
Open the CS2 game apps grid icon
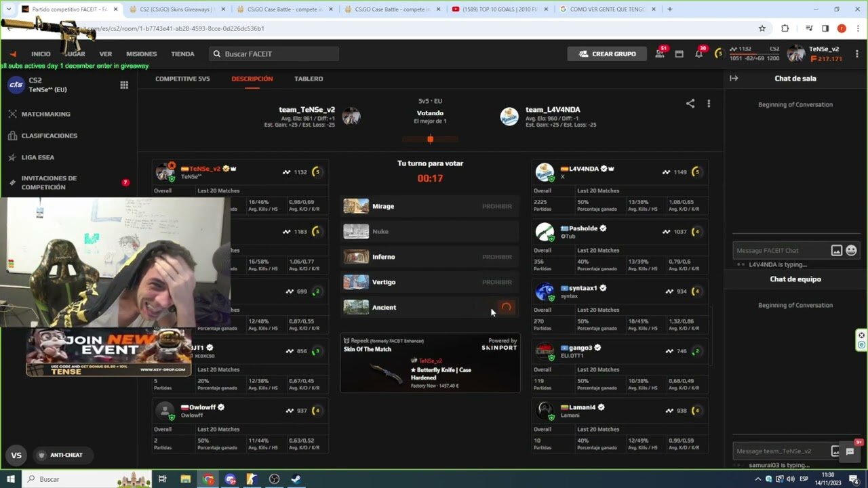click(x=124, y=85)
